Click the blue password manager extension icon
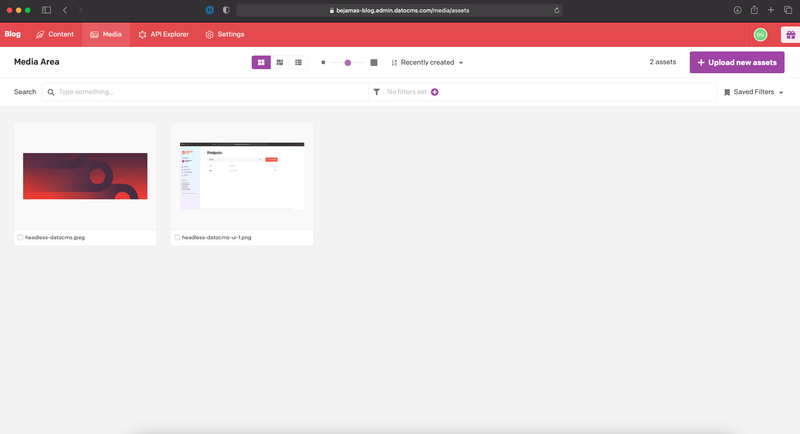Viewport: 800px width, 434px height. [x=210, y=10]
